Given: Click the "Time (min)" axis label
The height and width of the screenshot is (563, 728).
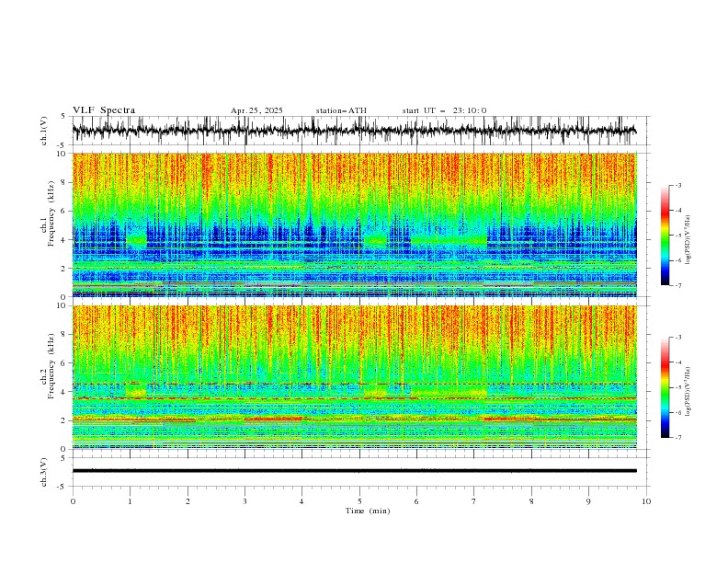Looking at the screenshot, I should pos(368,511).
